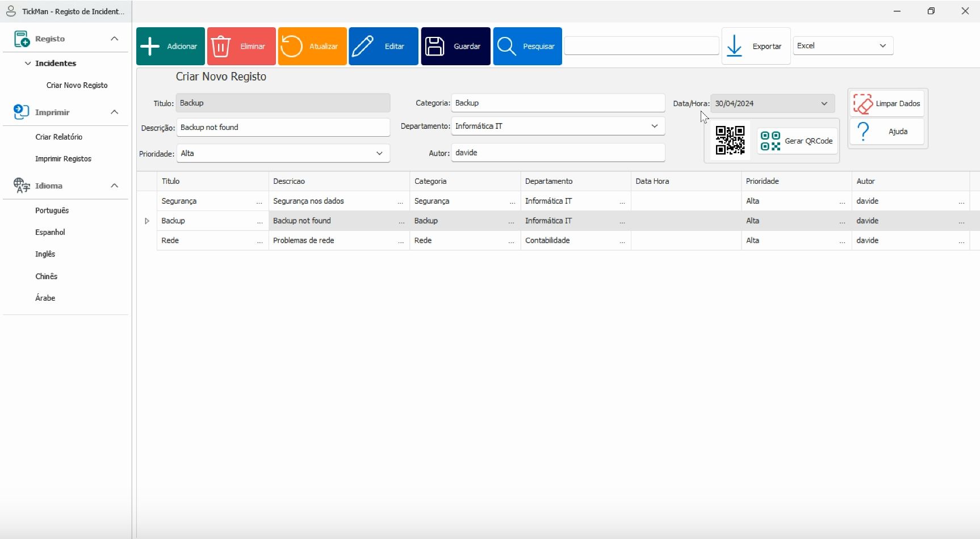The height and width of the screenshot is (539, 980).
Task: Click the generated QR code image
Action: pos(730,140)
